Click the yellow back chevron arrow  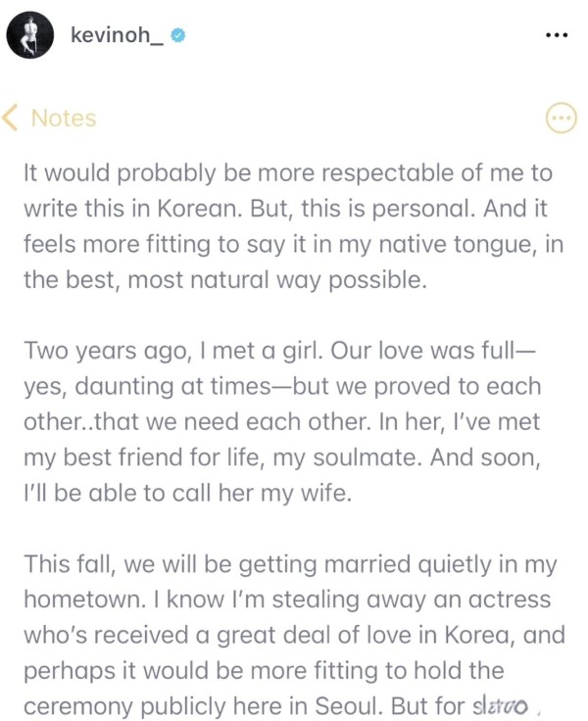pos(10,118)
